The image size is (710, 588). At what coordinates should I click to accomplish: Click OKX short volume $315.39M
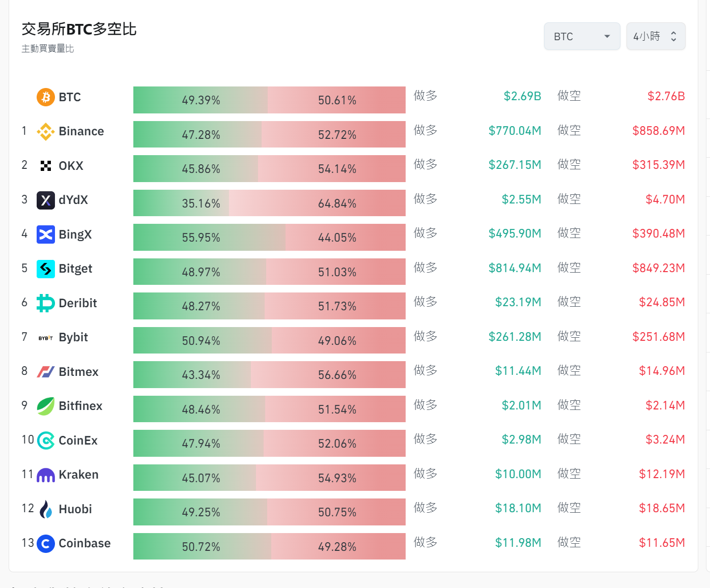(x=659, y=165)
